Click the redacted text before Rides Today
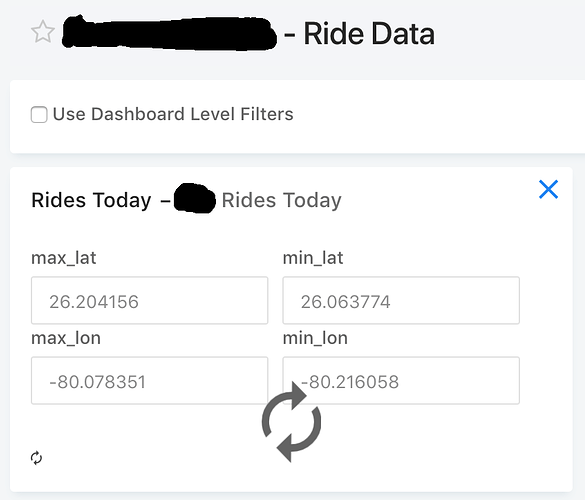 [x=195, y=198]
